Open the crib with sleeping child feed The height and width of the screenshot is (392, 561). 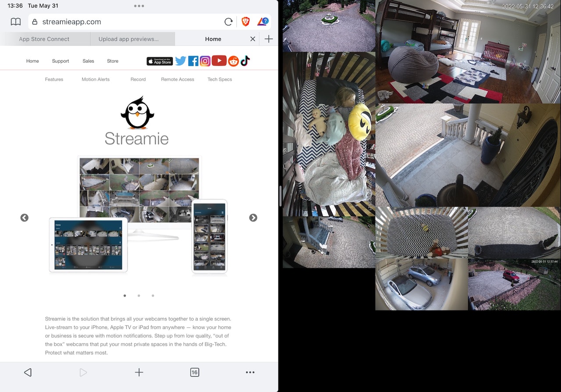(329, 134)
